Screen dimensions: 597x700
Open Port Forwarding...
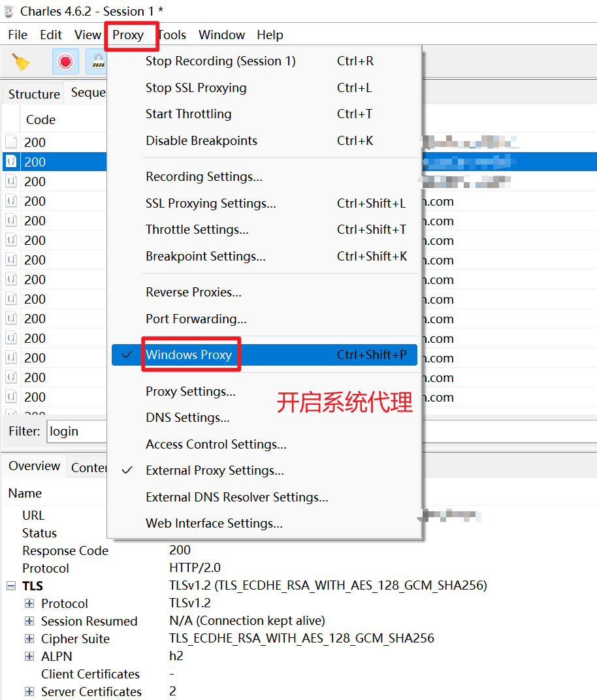(265, 319)
